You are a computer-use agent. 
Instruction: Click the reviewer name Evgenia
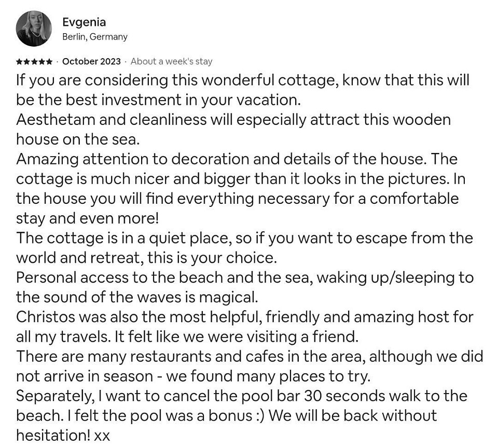(84, 22)
